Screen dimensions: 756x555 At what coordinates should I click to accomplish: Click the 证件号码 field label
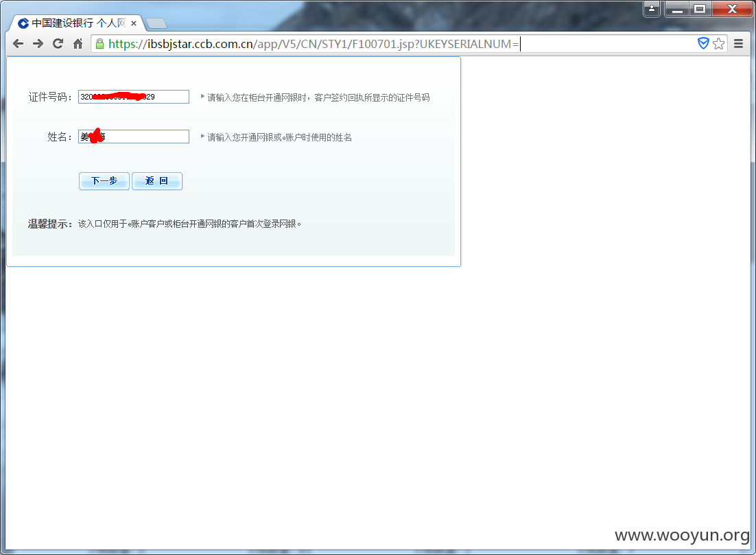pos(50,97)
